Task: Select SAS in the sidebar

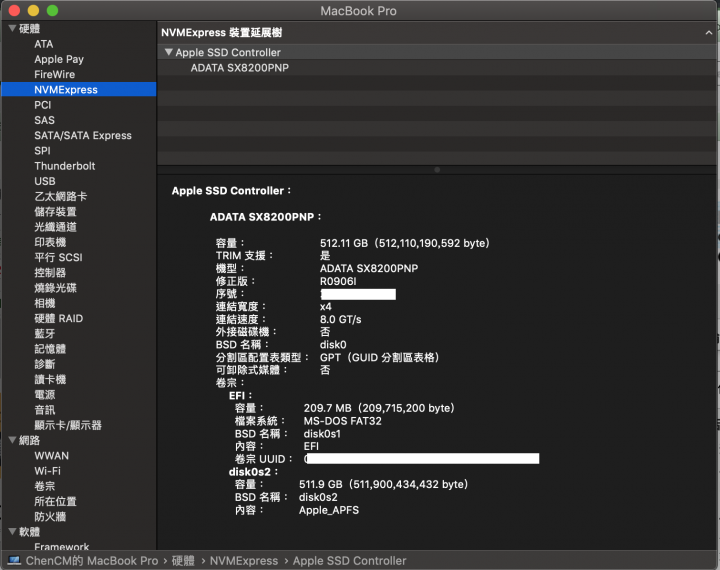Action: click(44, 120)
